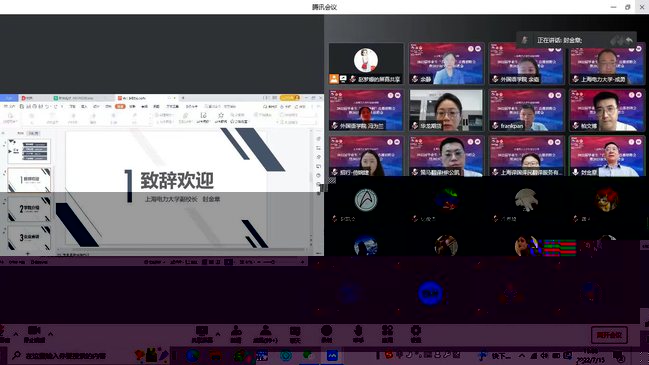Open the members list icon
Image resolution: width=649 pixels, height=365 pixels.
tap(265, 334)
